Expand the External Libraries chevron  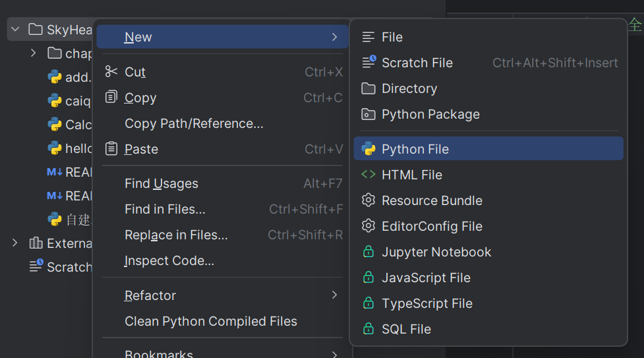tap(15, 243)
